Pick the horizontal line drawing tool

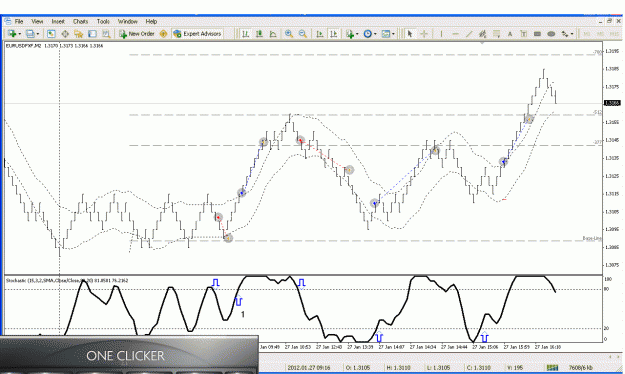coord(456,34)
